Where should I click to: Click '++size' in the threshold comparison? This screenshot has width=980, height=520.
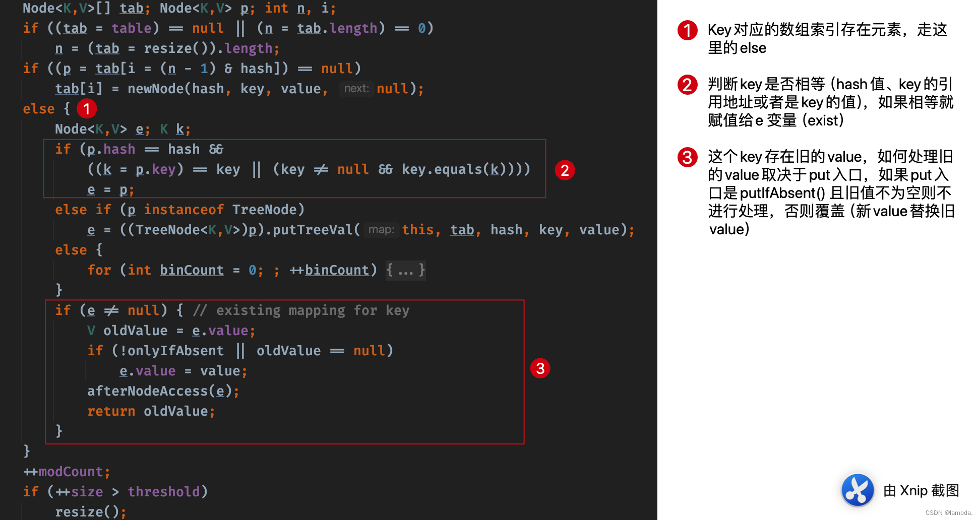click(x=79, y=492)
